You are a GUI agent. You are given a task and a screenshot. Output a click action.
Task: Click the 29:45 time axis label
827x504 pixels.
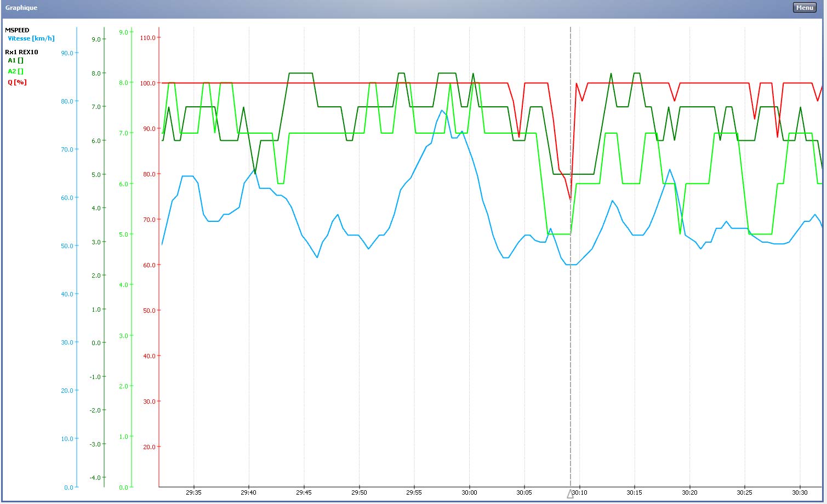304,492
